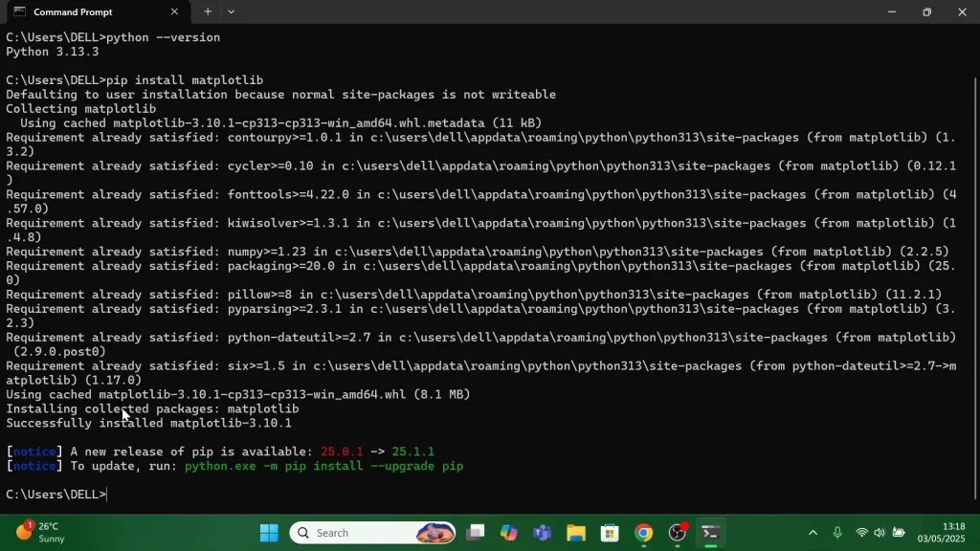980x551 pixels.
Task: Click the battery status icon
Action: tap(899, 533)
